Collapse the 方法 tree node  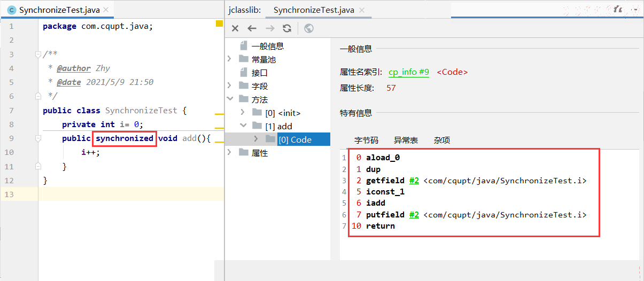point(230,99)
